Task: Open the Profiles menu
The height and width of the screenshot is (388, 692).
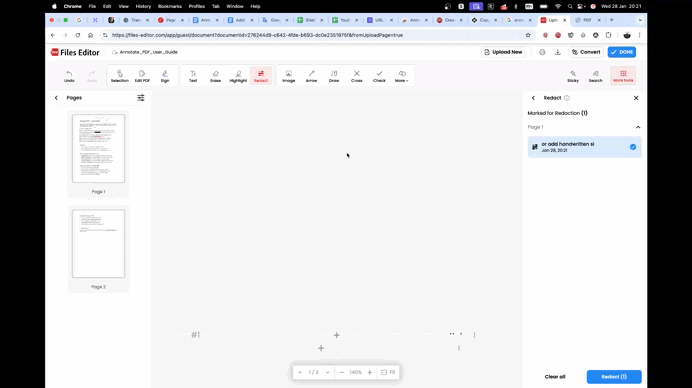Action: coord(197,6)
